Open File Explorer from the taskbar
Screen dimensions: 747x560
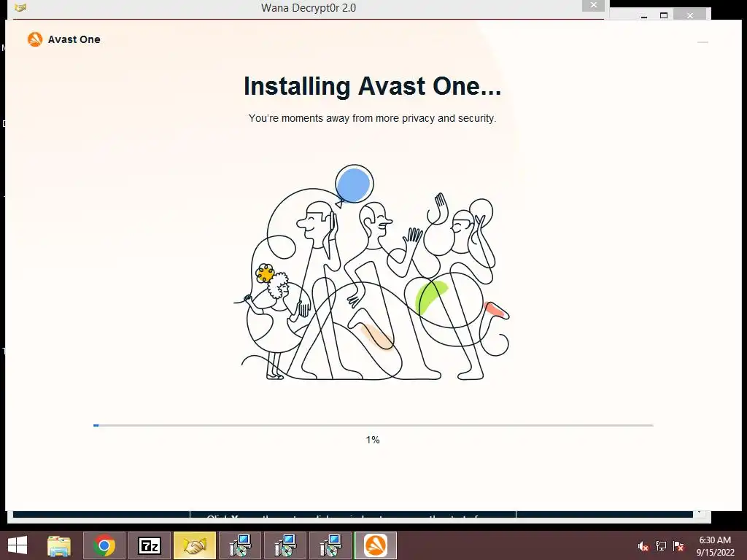59,545
